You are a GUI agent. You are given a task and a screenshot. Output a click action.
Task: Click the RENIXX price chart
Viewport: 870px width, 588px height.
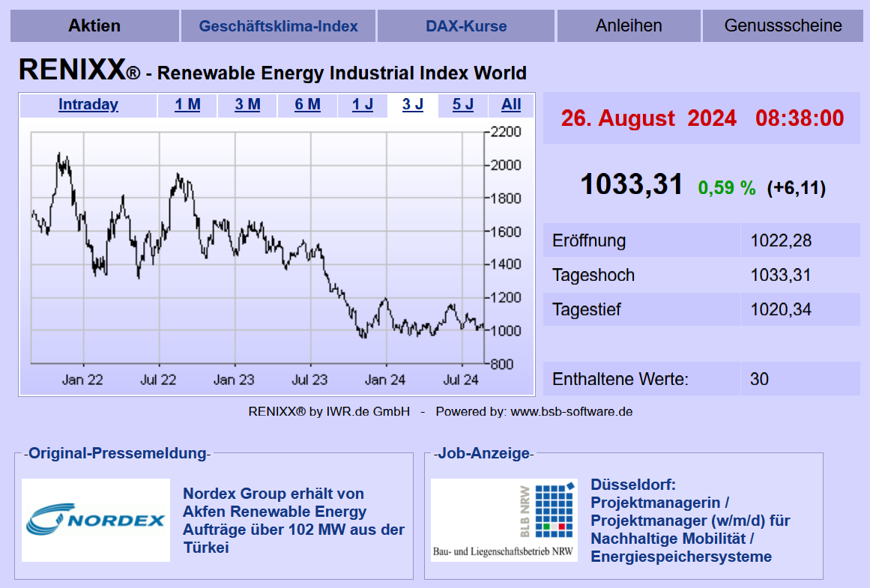(255, 247)
